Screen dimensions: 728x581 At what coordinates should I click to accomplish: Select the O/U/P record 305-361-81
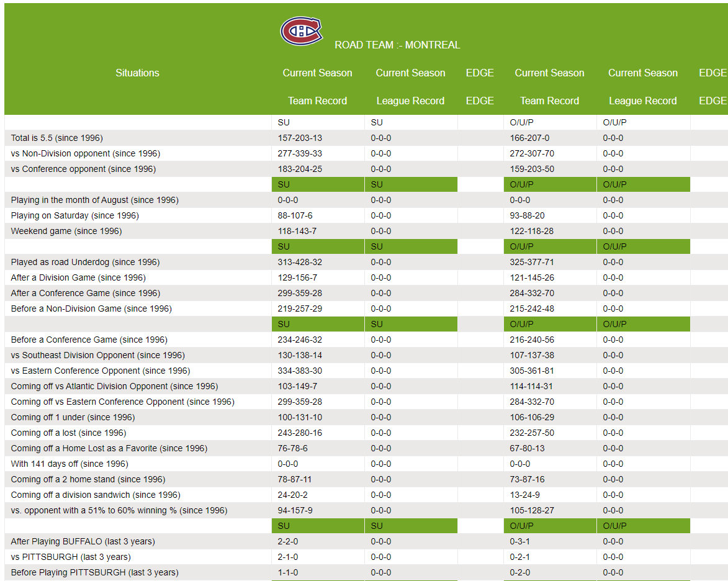[x=532, y=371]
